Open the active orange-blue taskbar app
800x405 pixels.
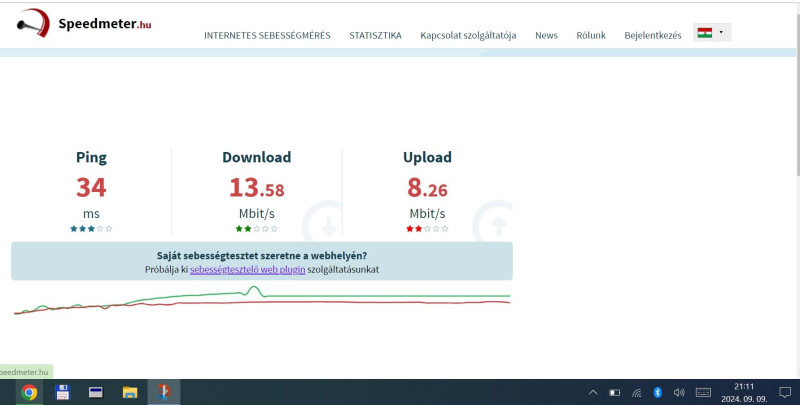coord(164,392)
